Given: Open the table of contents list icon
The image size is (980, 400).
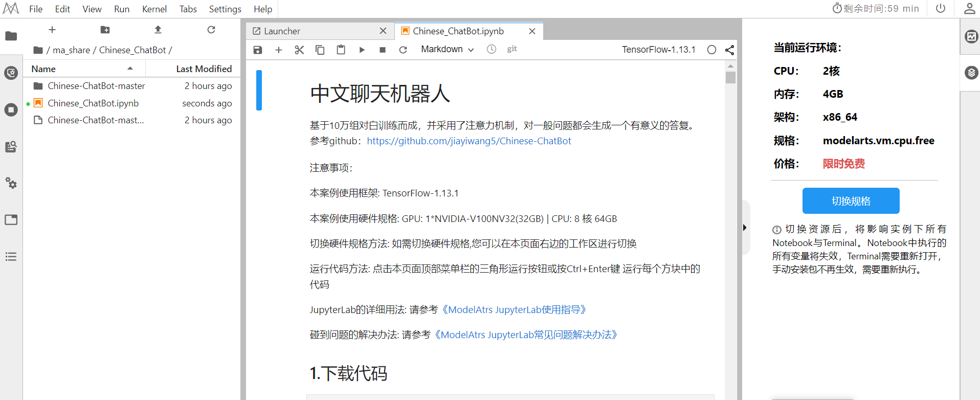Looking at the screenshot, I should pyautogui.click(x=11, y=257).
